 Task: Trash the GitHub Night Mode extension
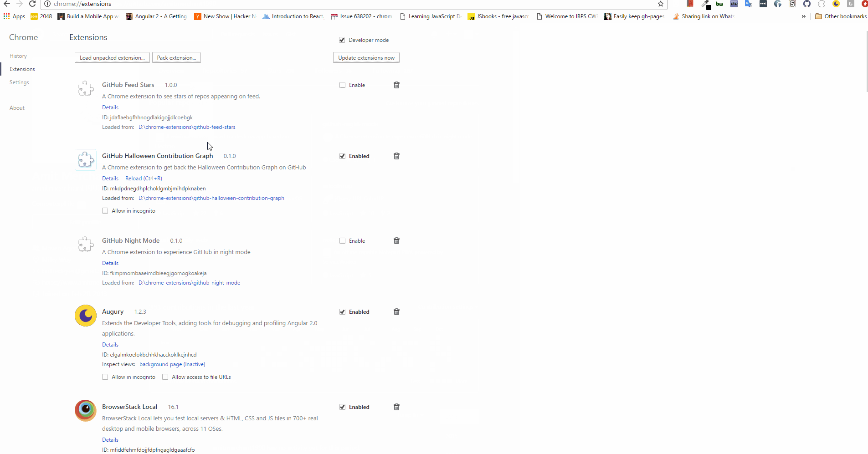tap(396, 241)
